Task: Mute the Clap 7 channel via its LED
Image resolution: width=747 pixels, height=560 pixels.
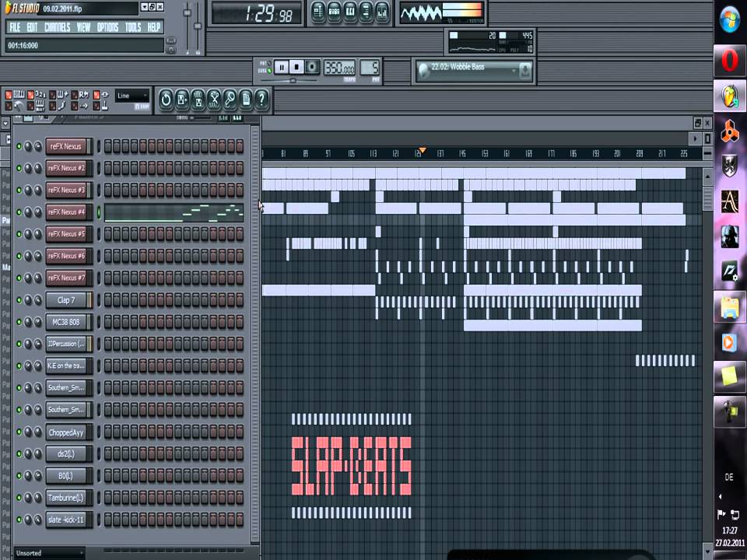Action: (19, 300)
